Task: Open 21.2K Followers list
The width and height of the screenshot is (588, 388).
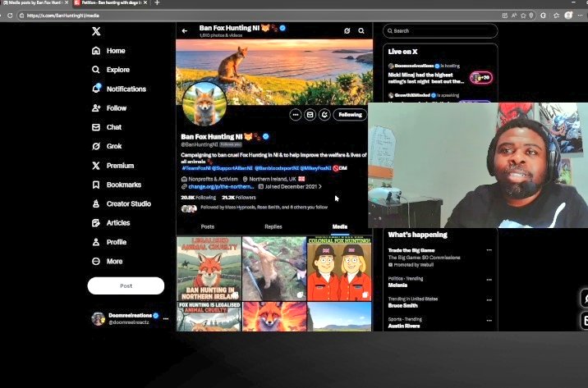Action: click(x=238, y=198)
